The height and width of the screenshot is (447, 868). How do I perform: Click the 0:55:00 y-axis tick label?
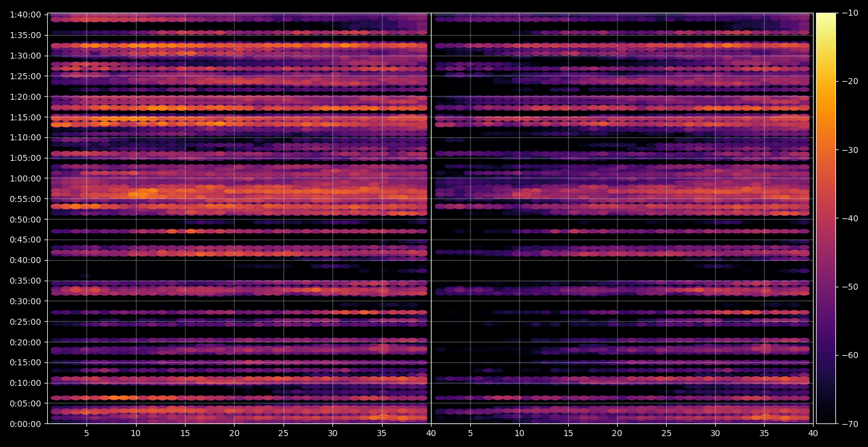pos(25,198)
